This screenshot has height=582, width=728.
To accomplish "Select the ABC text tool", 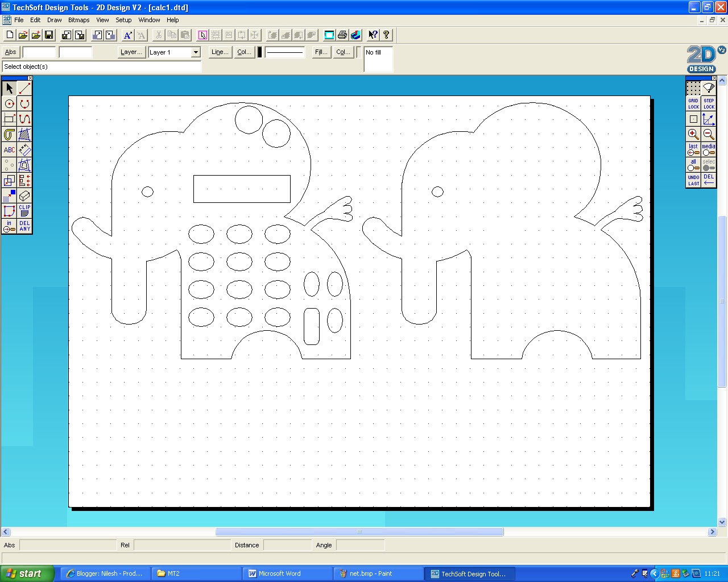I will point(9,149).
